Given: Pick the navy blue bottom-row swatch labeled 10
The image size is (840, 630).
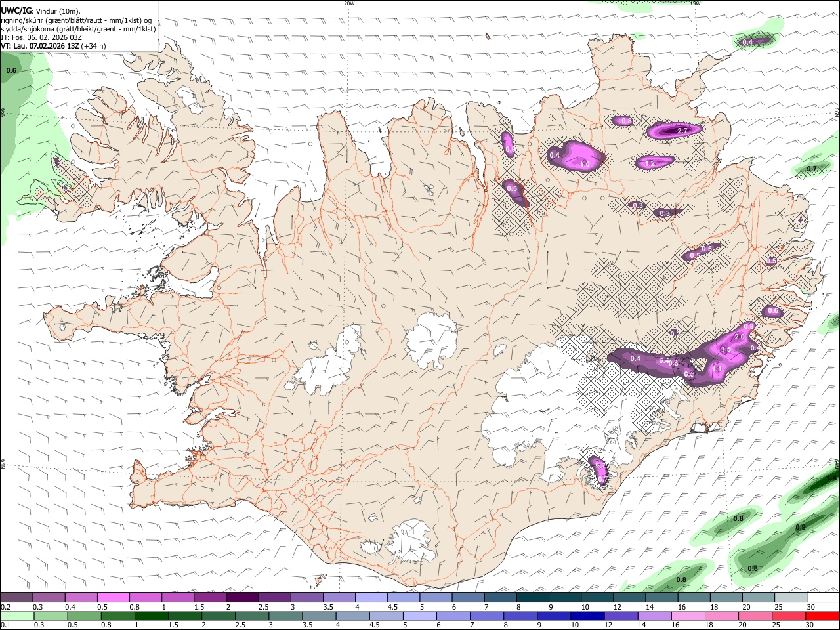Looking at the screenshot, I should click(587, 616).
